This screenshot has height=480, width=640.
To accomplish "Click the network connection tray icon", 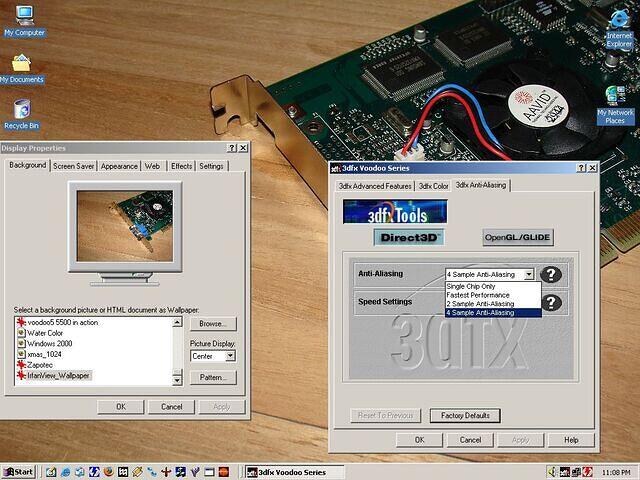I will pos(576,472).
